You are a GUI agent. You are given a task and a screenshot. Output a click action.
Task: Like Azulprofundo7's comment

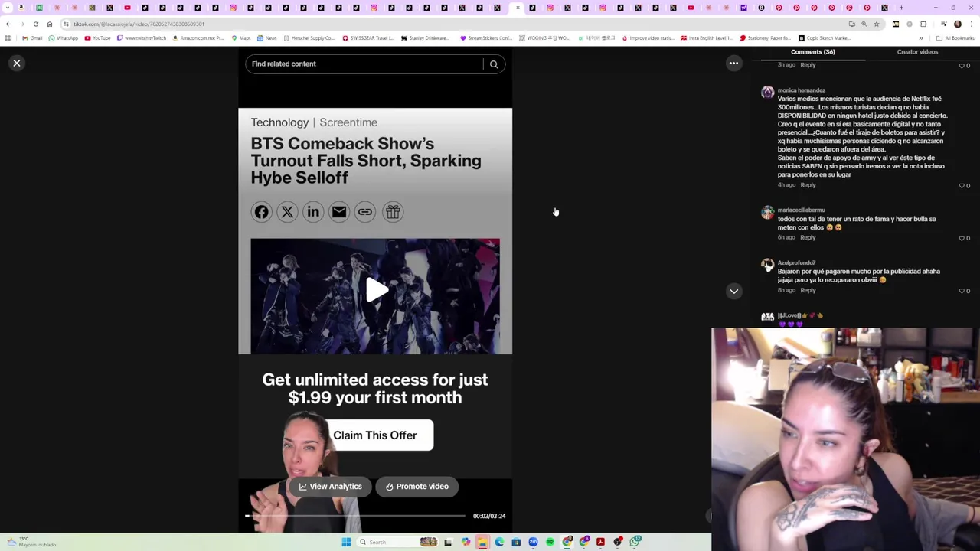point(962,291)
